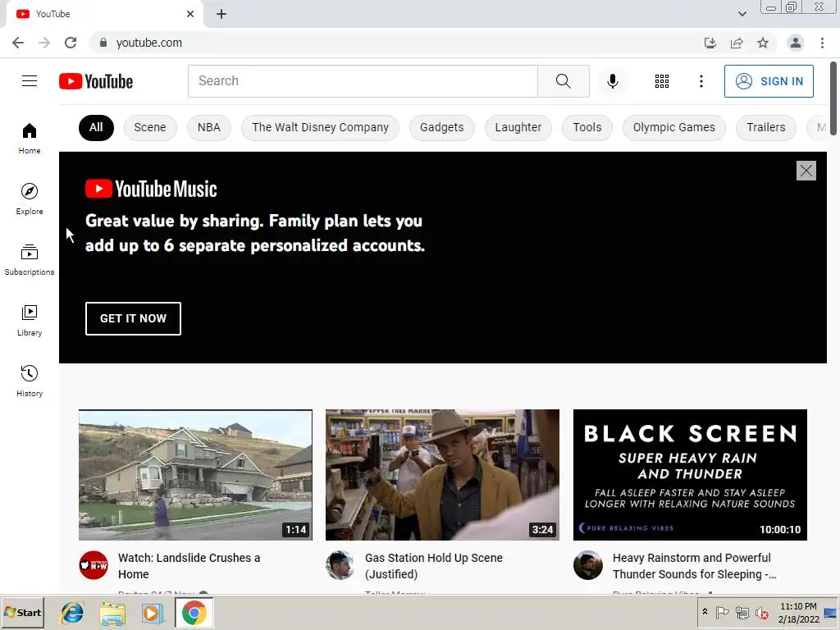Dismiss the YouTube Music banner

806,171
